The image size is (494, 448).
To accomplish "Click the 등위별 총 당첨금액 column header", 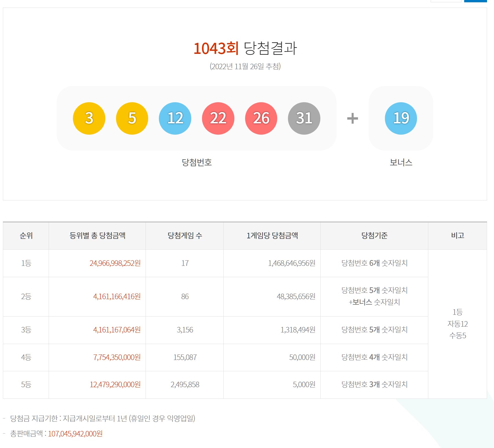I will point(98,235).
